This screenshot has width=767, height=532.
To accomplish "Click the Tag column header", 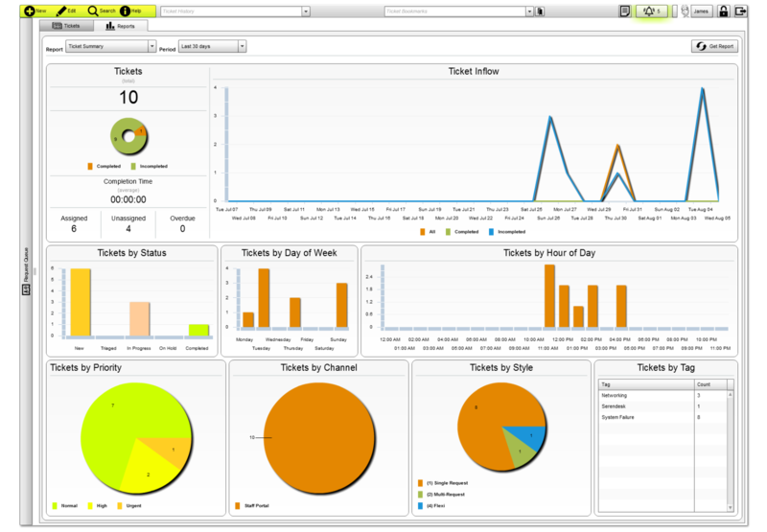I will (x=646, y=384).
